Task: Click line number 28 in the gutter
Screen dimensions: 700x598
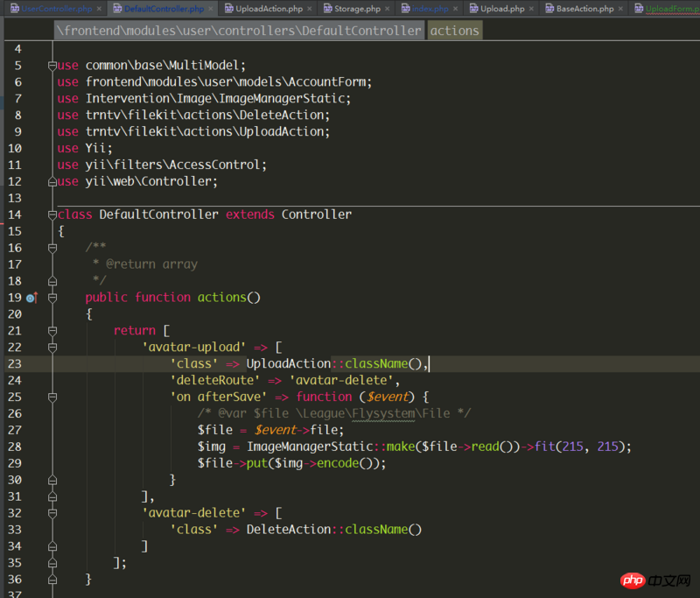Action: (x=14, y=447)
